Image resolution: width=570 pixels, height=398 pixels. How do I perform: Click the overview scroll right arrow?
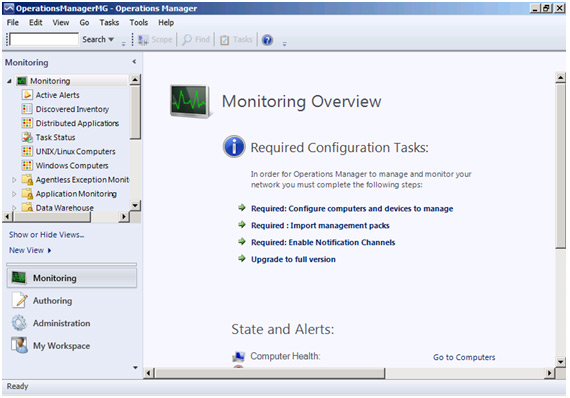549,373
